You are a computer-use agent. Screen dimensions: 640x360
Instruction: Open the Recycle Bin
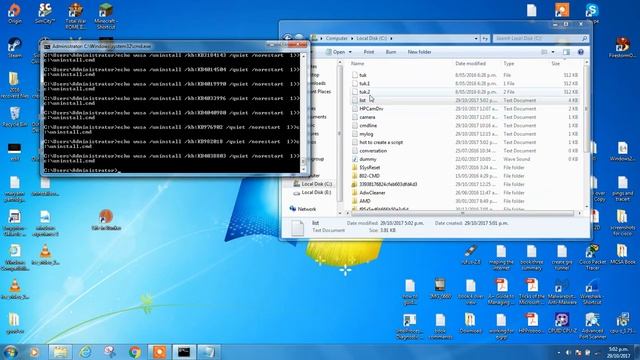(15, 117)
